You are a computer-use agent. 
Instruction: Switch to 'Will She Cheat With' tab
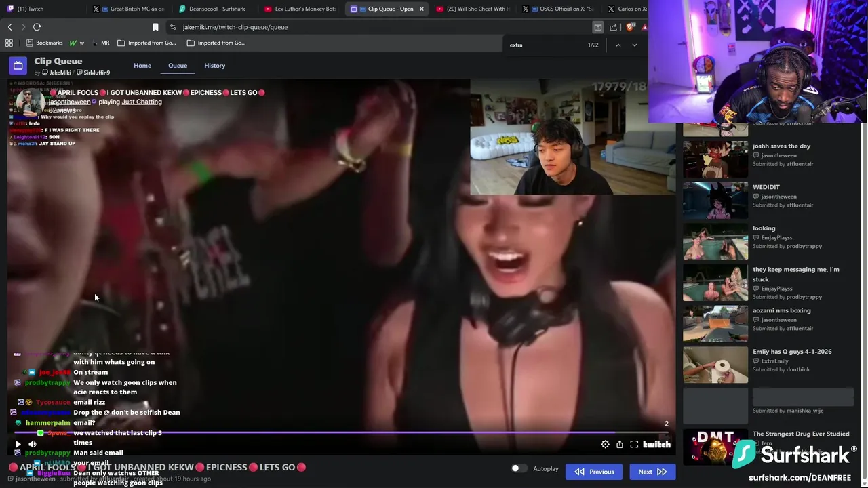pyautogui.click(x=473, y=9)
